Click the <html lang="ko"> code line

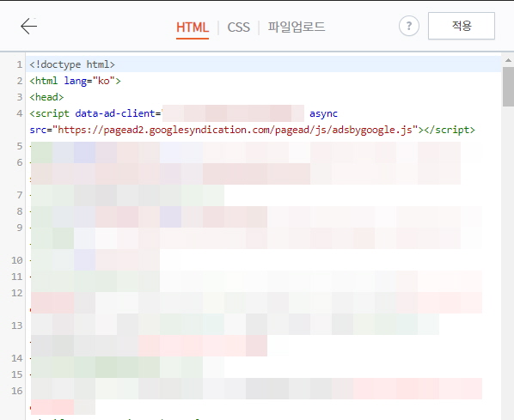(x=75, y=81)
